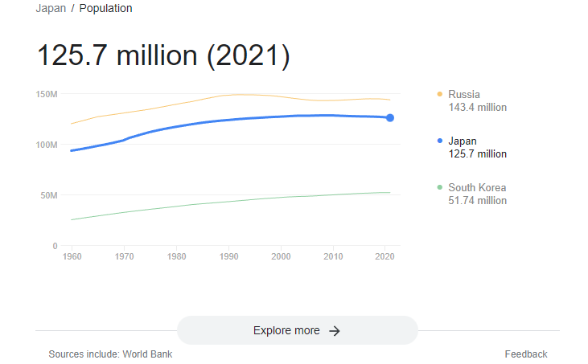Click the orange Russia legend dot

coord(440,94)
